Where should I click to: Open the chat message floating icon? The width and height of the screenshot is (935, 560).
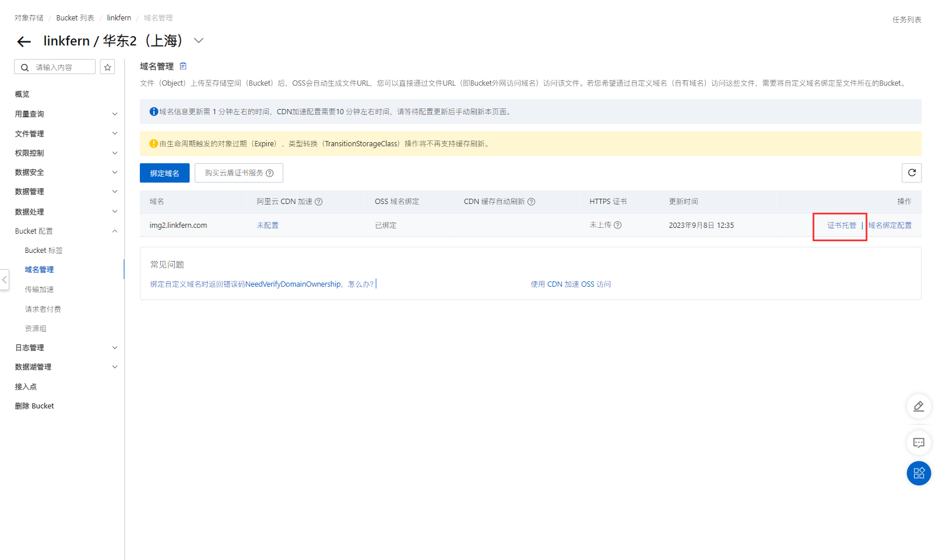pos(919,443)
